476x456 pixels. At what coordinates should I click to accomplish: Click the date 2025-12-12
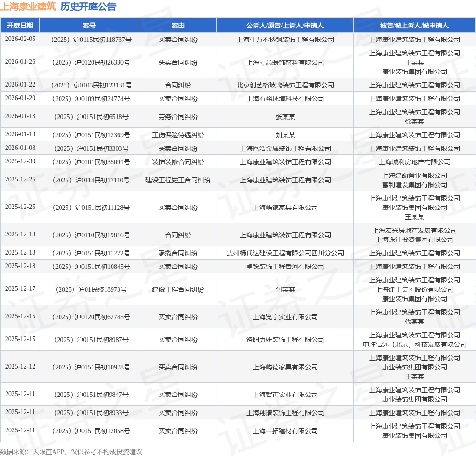tap(20, 366)
